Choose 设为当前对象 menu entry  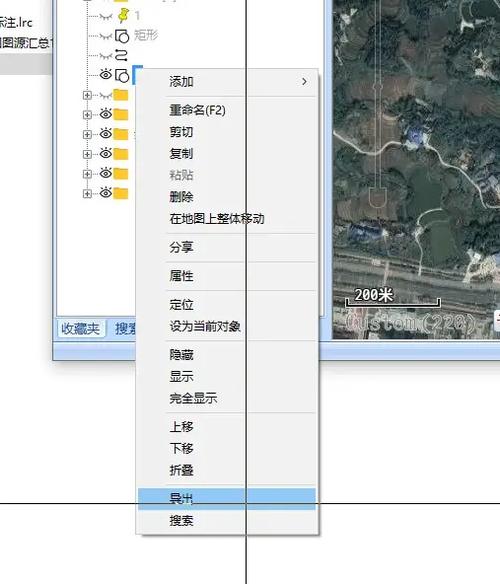click(227, 327)
